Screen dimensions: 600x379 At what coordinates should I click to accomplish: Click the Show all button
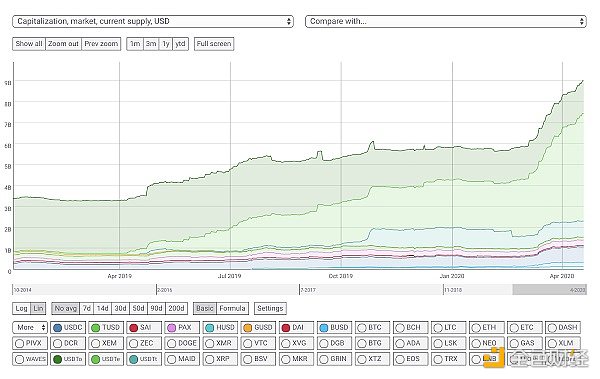(x=29, y=44)
